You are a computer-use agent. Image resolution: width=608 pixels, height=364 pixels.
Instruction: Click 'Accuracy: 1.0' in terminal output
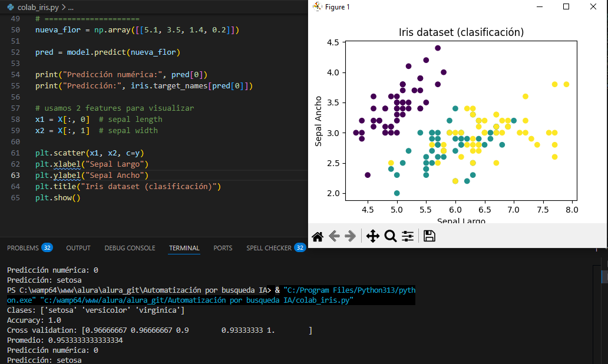tap(34, 320)
